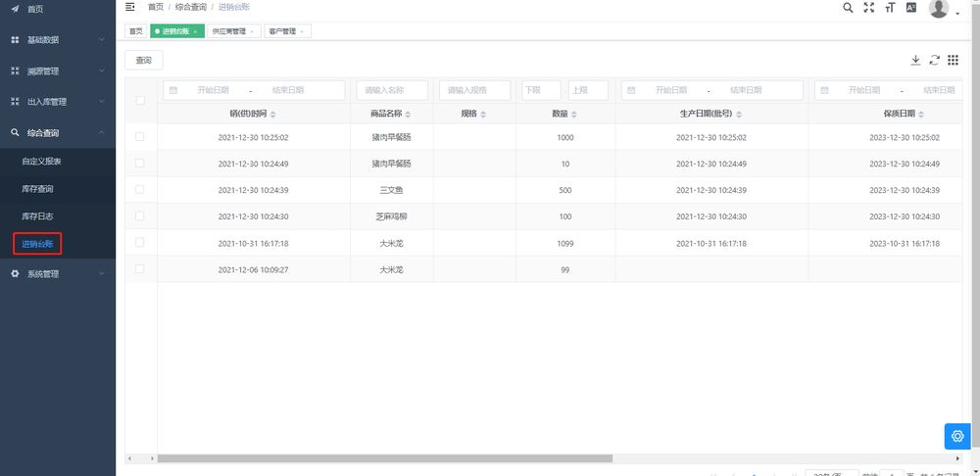Select the checkbox for 芝麻鸡柳 row
980x476 pixels.
point(140,215)
